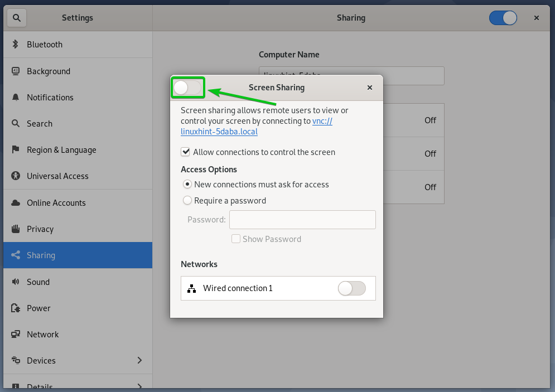Click the Background monitor icon
The image size is (555, 392).
coord(16,71)
